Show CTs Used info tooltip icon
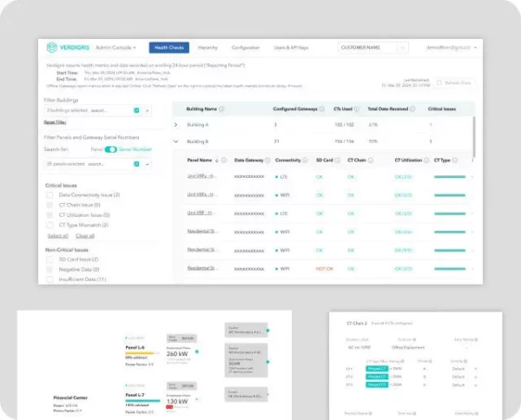The image size is (521, 420). click(x=356, y=108)
